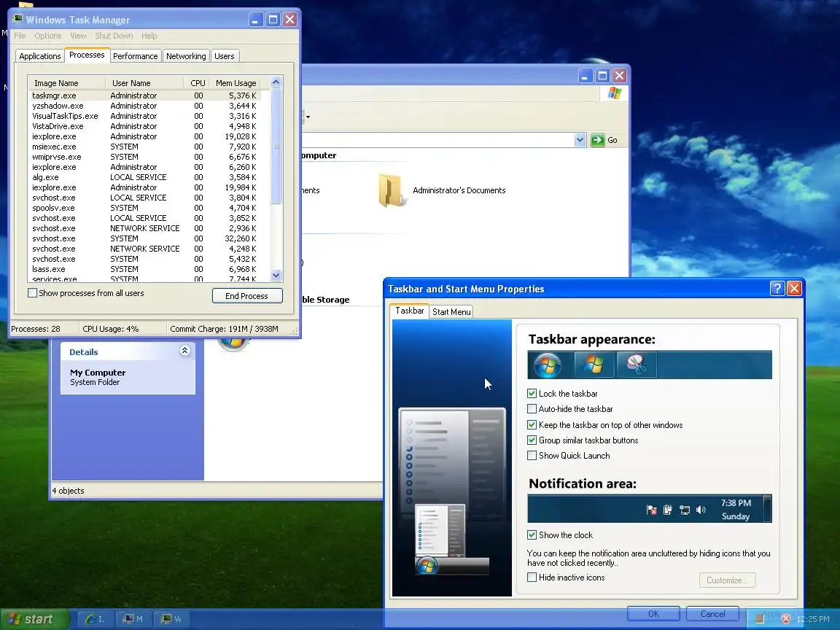Click the Task Manager taskbar button labeled W
The width and height of the screenshot is (840, 630).
pyautogui.click(x=171, y=619)
